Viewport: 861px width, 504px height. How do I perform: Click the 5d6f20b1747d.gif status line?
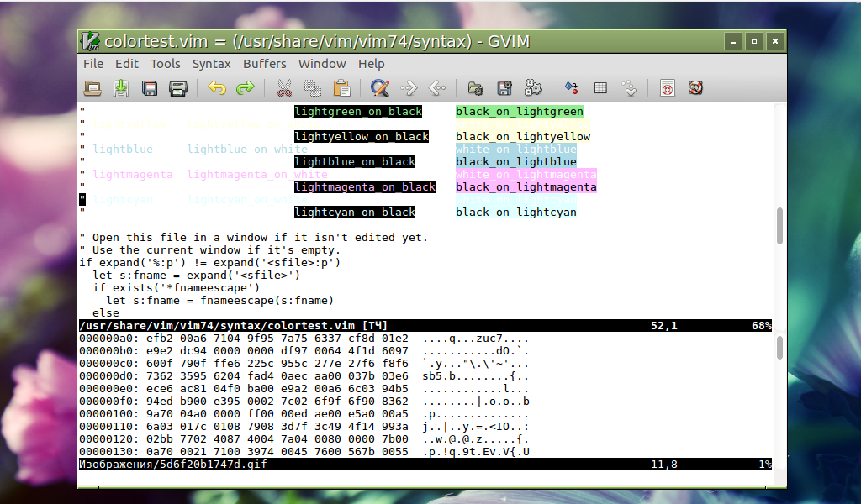click(x=425, y=464)
